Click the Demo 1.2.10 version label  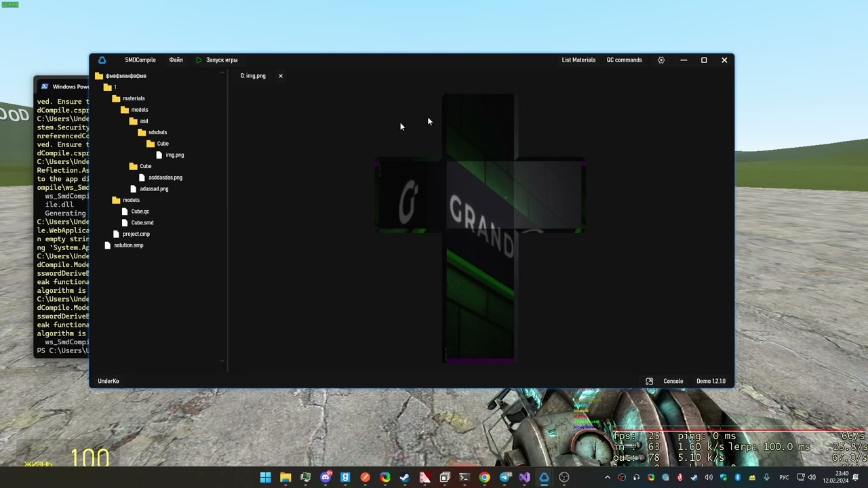(711, 381)
